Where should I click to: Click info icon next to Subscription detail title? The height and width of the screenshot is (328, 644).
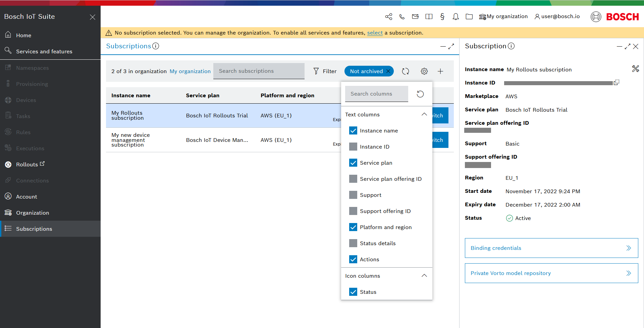511,46
